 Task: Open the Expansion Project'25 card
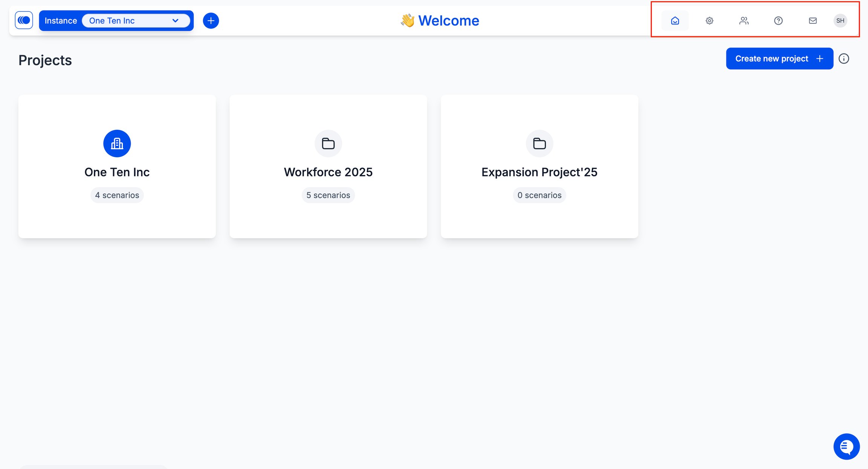point(539,166)
